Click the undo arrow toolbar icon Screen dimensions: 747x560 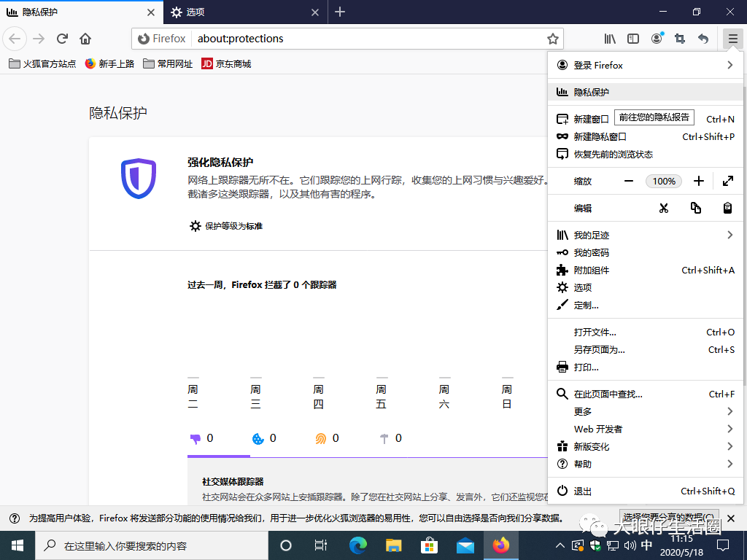(x=703, y=39)
